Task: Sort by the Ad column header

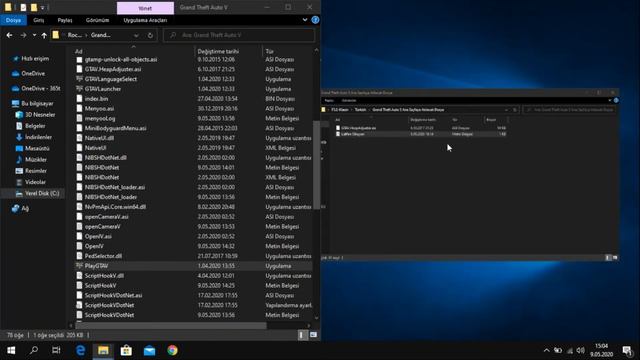Action: coord(79,51)
